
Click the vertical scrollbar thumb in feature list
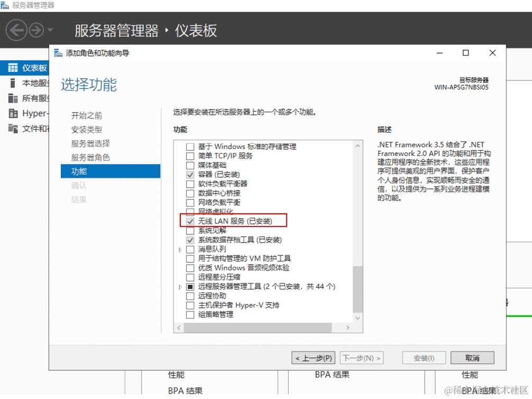pyautogui.click(x=357, y=289)
